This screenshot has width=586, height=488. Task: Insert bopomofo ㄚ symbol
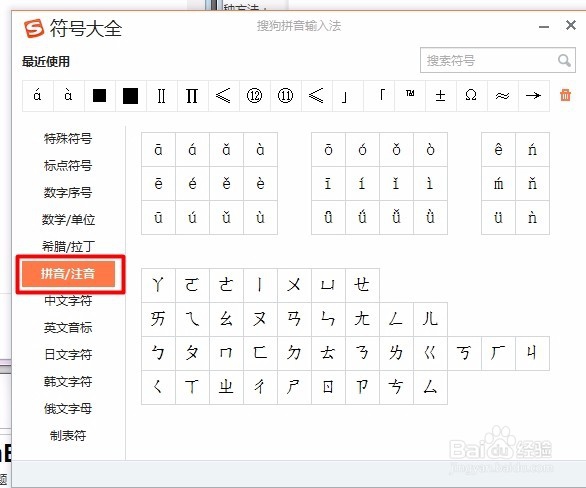point(158,285)
